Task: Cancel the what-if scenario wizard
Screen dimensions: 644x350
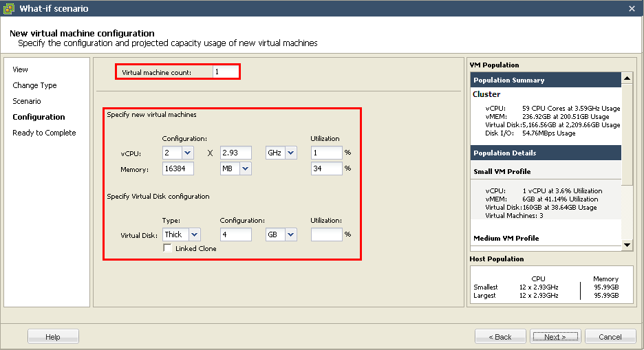Action: 610,336
